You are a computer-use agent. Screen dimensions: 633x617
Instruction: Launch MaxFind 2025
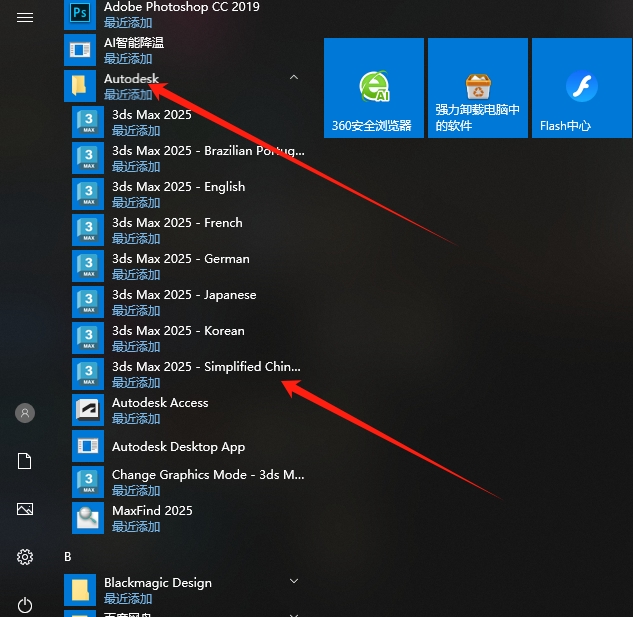(152, 518)
